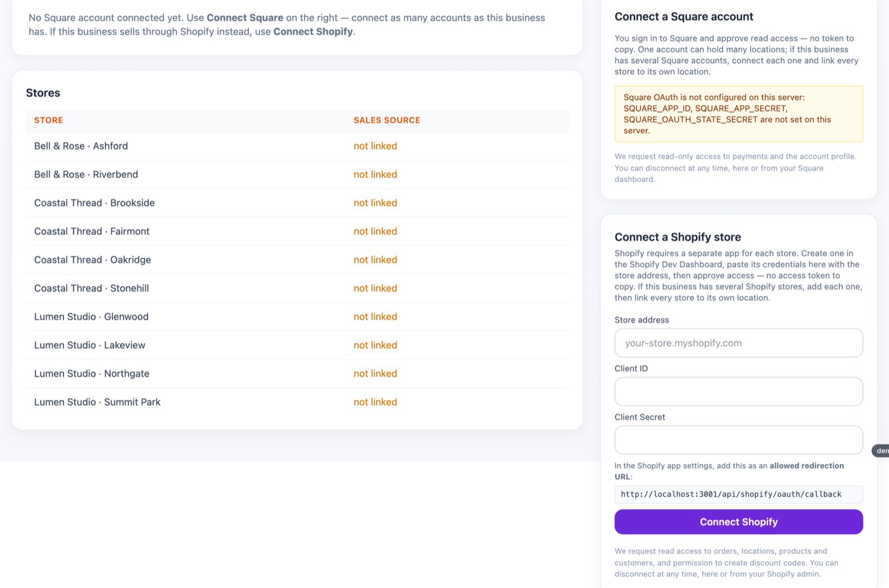Click Lumen Studio · Glenwood store name
889x588 pixels.
pos(91,316)
